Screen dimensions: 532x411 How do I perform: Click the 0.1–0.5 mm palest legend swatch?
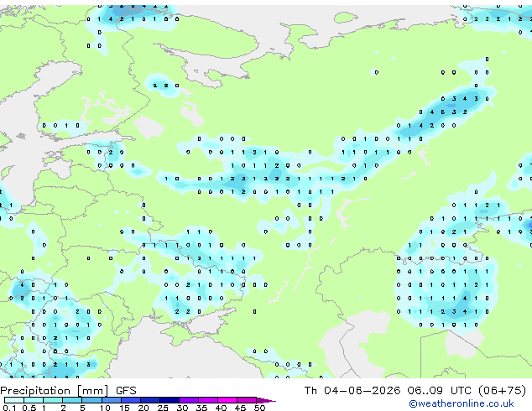14,400
